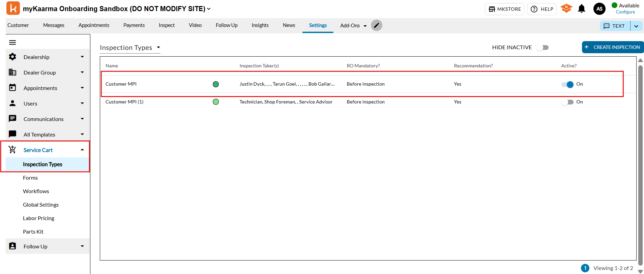Image resolution: width=644 pixels, height=274 pixels.
Task: Click the scrollbar up arrow
Action: coord(641,60)
